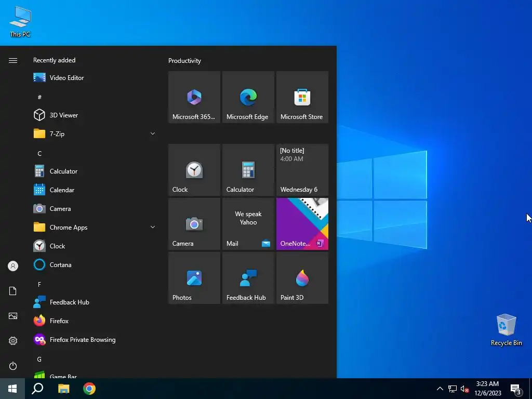This screenshot has height=399, width=532.
Task: Open Firefox Private Browsing
Action: point(95,340)
